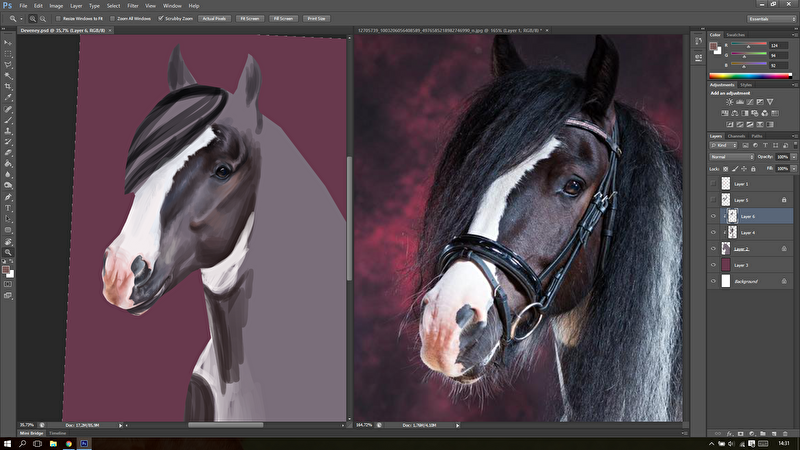Viewport: 800px width, 450px height.
Task: Open the Filter menu
Action: (x=133, y=5)
